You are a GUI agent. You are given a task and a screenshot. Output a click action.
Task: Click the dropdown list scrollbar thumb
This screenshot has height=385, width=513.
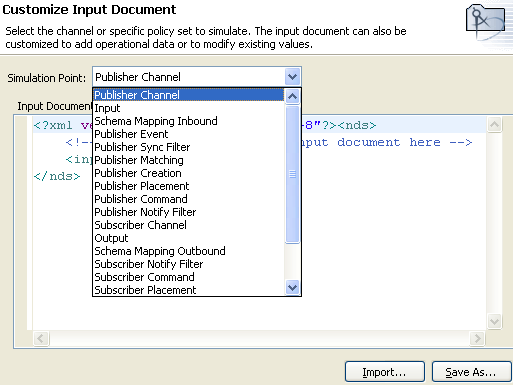coord(292,174)
